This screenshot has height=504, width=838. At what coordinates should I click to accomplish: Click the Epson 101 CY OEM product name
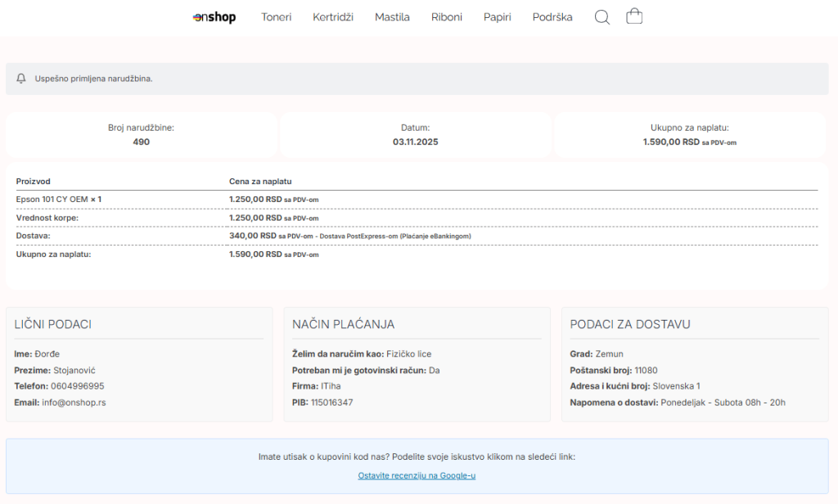52,199
